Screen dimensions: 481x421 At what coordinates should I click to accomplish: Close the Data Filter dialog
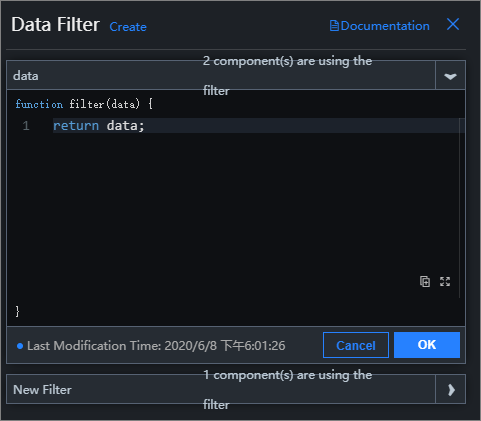tap(453, 24)
